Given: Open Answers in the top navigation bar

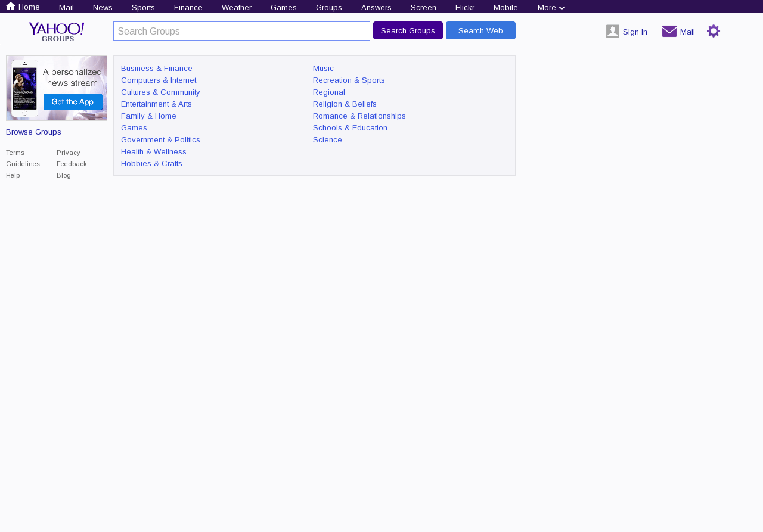Looking at the screenshot, I should point(376,8).
